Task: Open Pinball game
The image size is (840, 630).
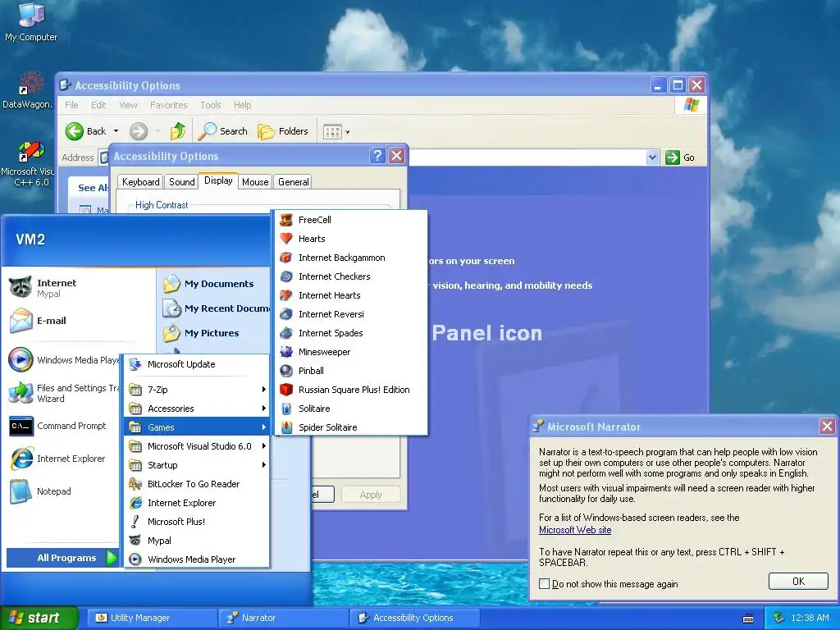Action: [x=351, y=370]
